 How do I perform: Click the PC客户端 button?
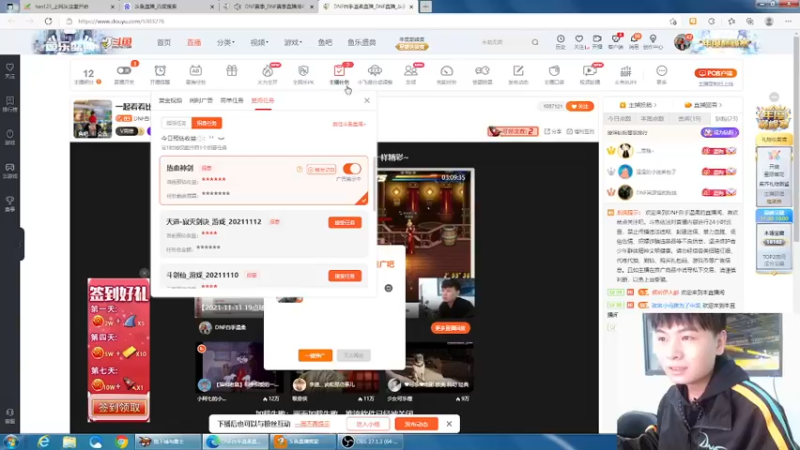point(715,73)
